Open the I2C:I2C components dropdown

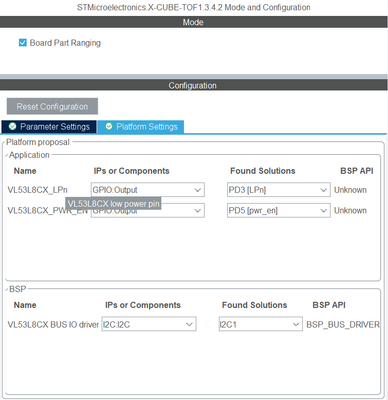tap(149, 324)
